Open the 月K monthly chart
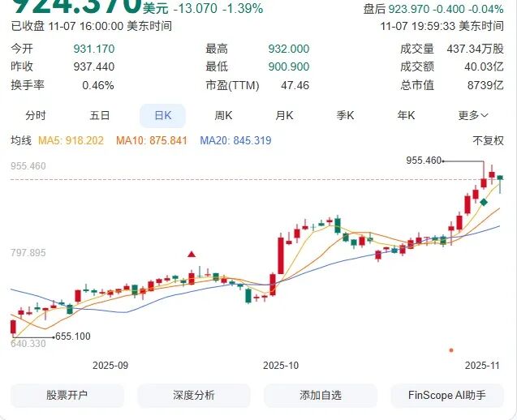This screenshot has height=420, width=517. point(284,115)
